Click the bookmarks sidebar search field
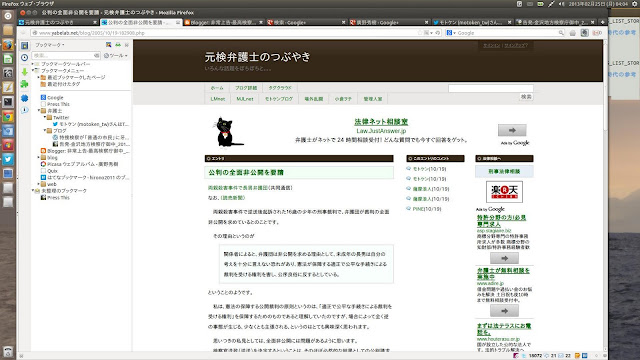Image resolution: width=640 pixels, height=360 pixels. [x=66, y=56]
